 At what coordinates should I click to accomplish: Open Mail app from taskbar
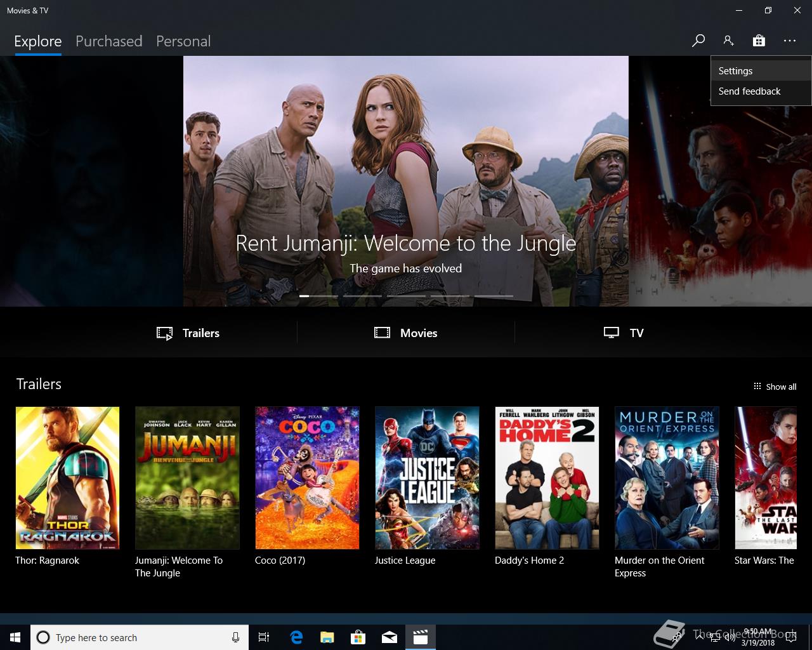390,637
